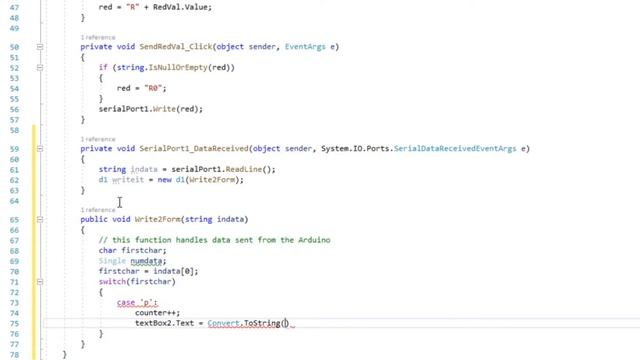Click the SerialDataReceivedEventArgs type name

click(455, 149)
